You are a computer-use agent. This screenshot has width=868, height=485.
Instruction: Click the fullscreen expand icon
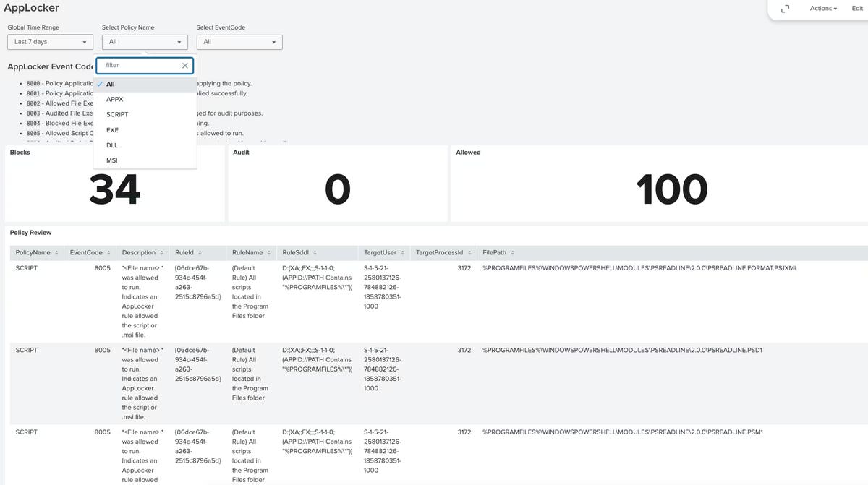[x=786, y=9]
